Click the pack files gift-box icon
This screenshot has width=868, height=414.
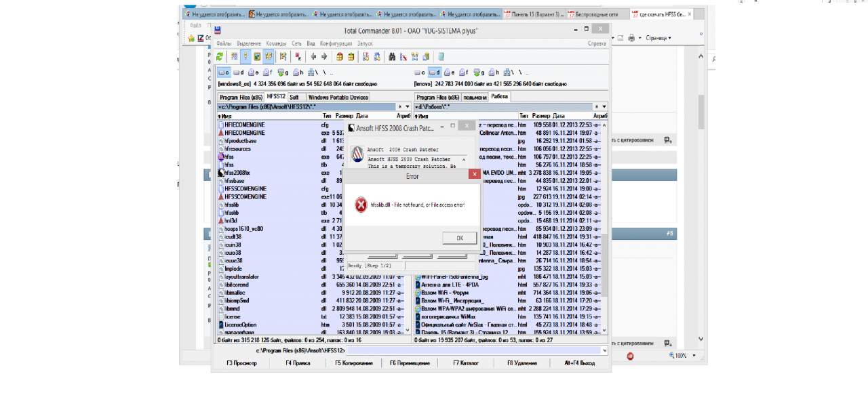click(340, 57)
